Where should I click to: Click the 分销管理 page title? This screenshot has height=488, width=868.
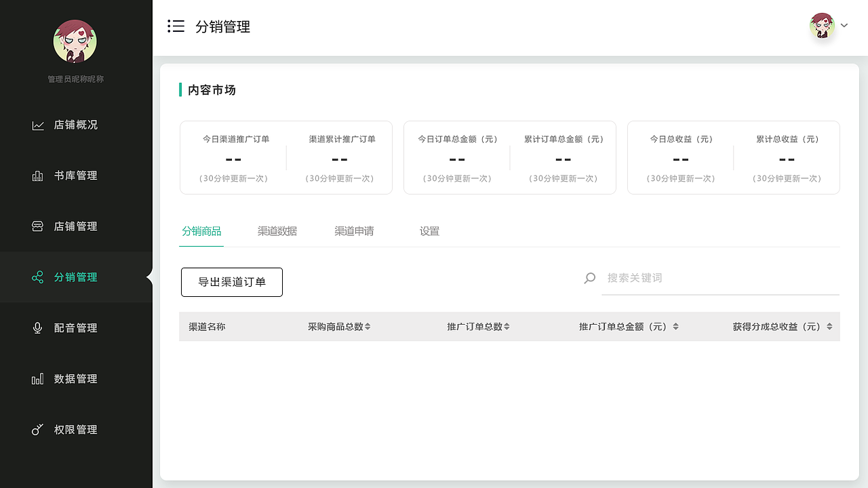tap(223, 26)
